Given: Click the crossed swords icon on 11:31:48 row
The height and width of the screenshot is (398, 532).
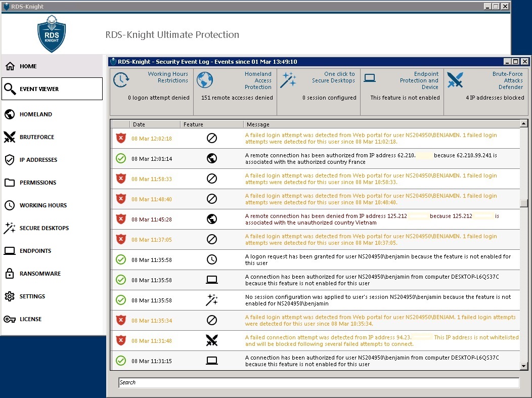Looking at the screenshot, I should [212, 340].
